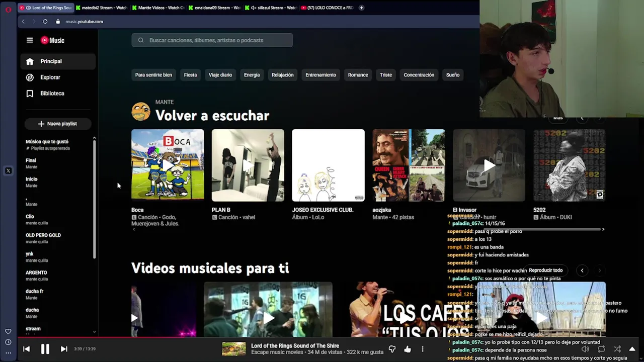
Task: Toggle repeat mode in player bar
Action: [601, 349]
